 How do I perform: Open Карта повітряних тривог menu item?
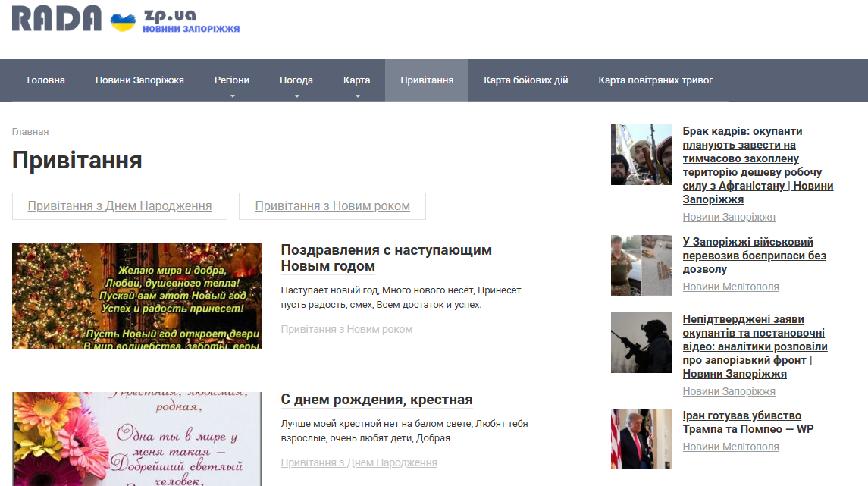tap(656, 80)
